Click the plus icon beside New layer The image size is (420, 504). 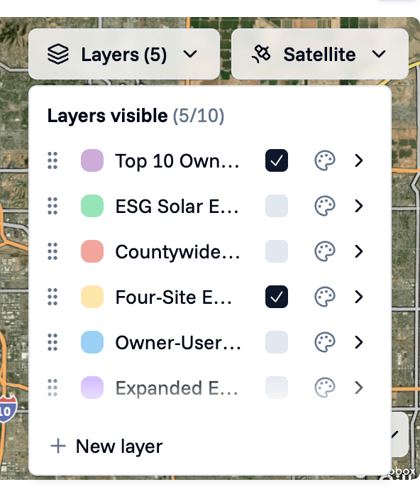pos(58,446)
